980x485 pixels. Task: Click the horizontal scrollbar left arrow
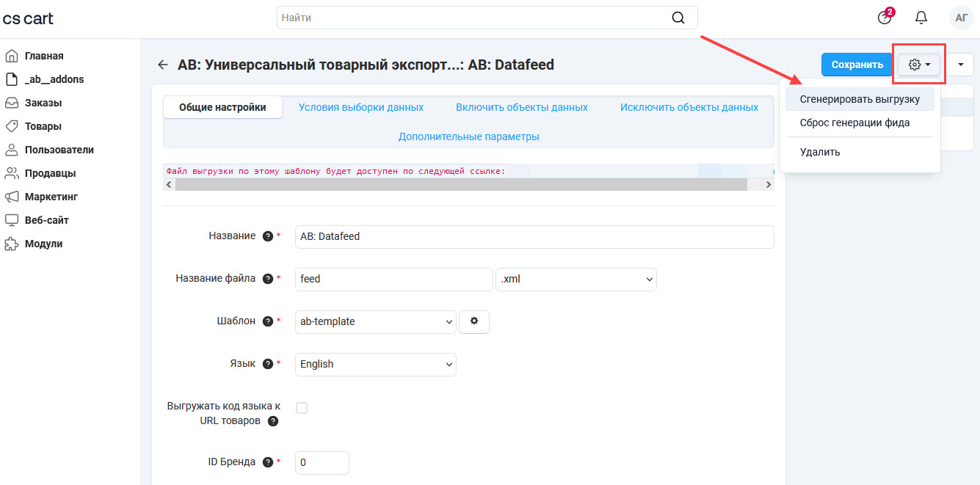(x=170, y=185)
